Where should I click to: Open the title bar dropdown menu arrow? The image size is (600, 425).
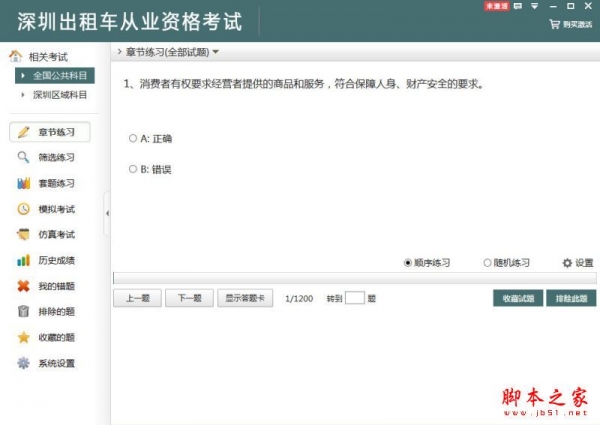point(535,6)
